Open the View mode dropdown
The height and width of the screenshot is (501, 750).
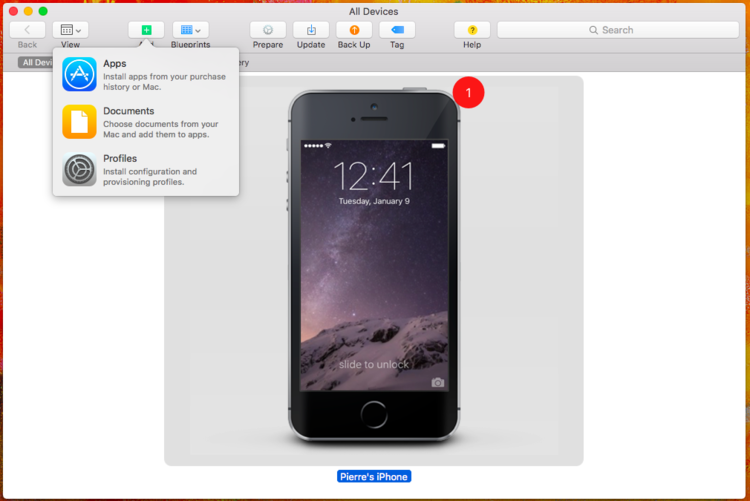tap(70, 30)
